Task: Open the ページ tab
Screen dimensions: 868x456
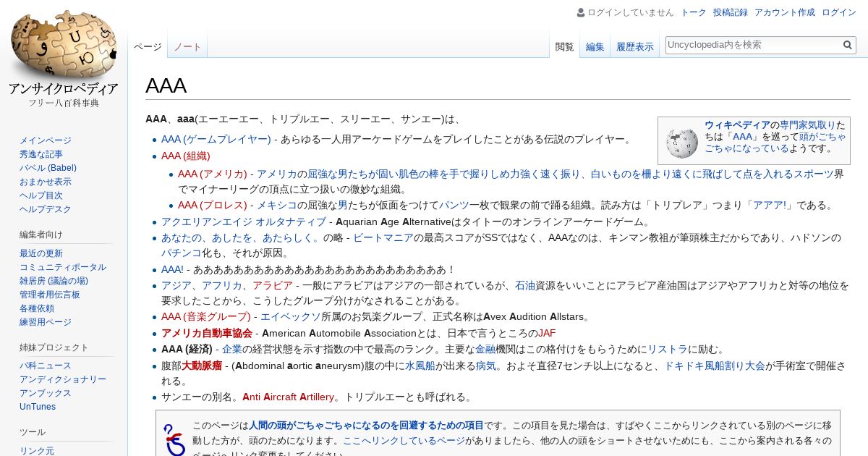Action: pyautogui.click(x=148, y=46)
